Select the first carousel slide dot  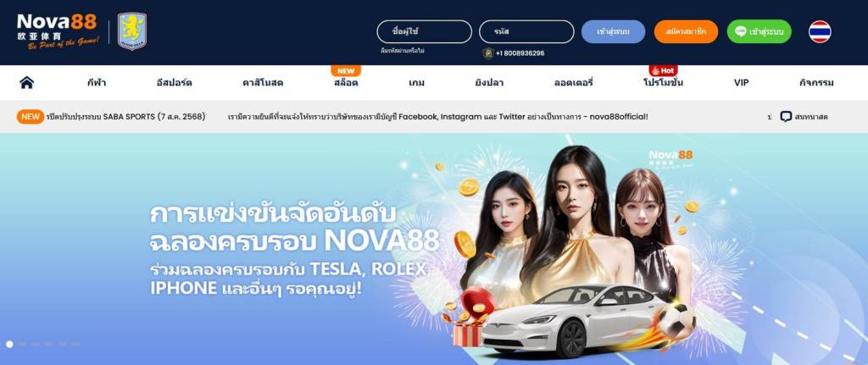point(9,344)
